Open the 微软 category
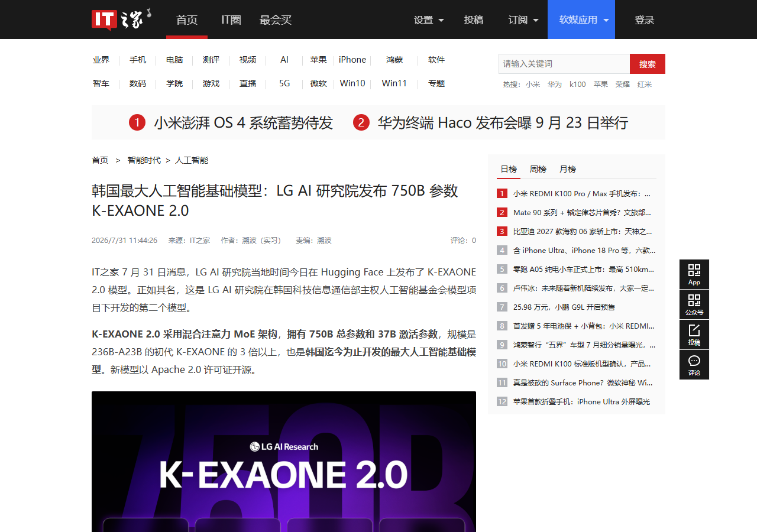 tap(319, 83)
